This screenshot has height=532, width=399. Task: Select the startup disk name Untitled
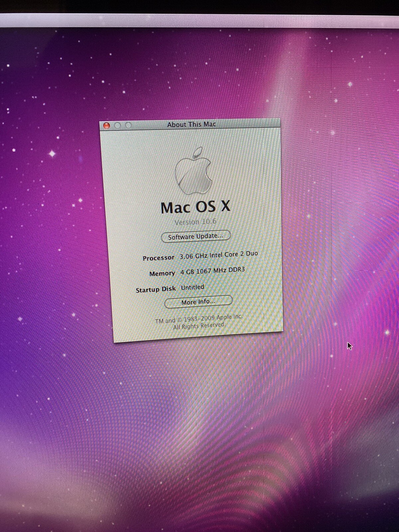(192, 287)
